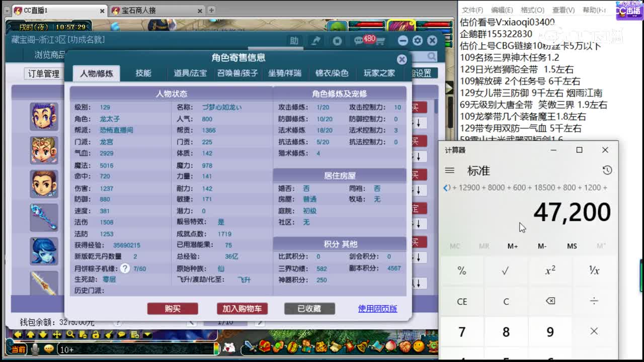Toggle the 已收藏 favorite status button

309,310
